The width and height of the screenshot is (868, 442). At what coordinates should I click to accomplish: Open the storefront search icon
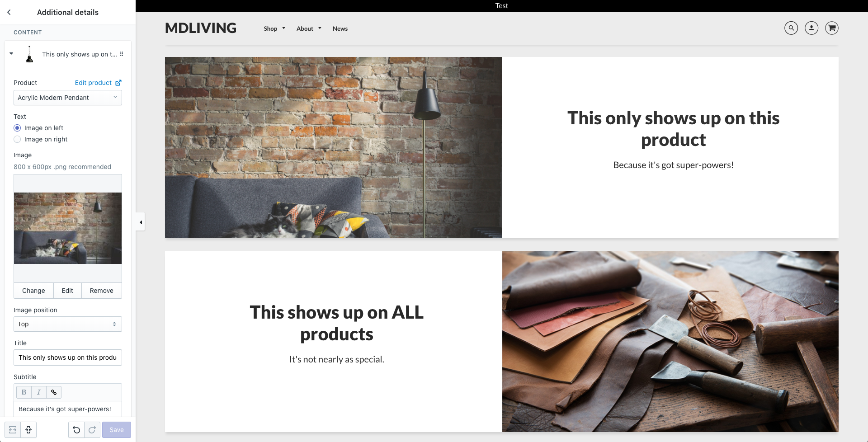click(791, 28)
